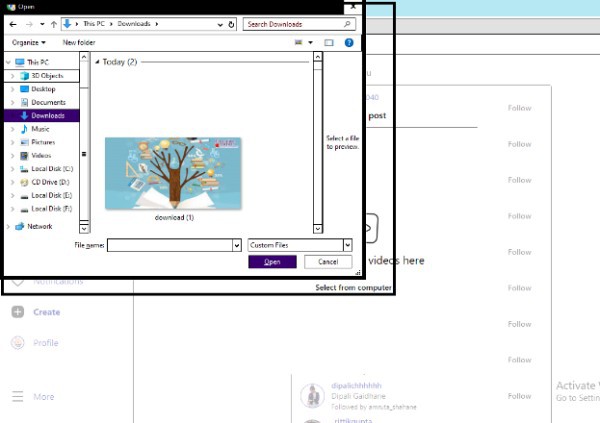The width and height of the screenshot is (600, 423).
Task: Select CD Drive (D:) in tree
Action: (50, 182)
